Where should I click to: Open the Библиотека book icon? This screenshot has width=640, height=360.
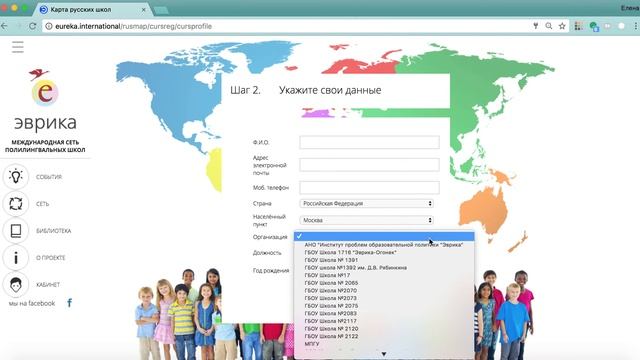16,231
